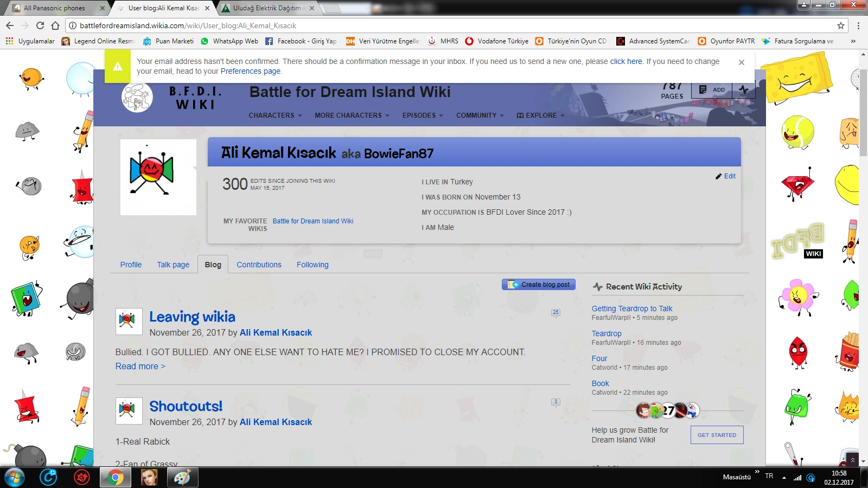Open the Advanced SystemCare bookmark
Viewport: 868px width, 488px height.
point(653,41)
